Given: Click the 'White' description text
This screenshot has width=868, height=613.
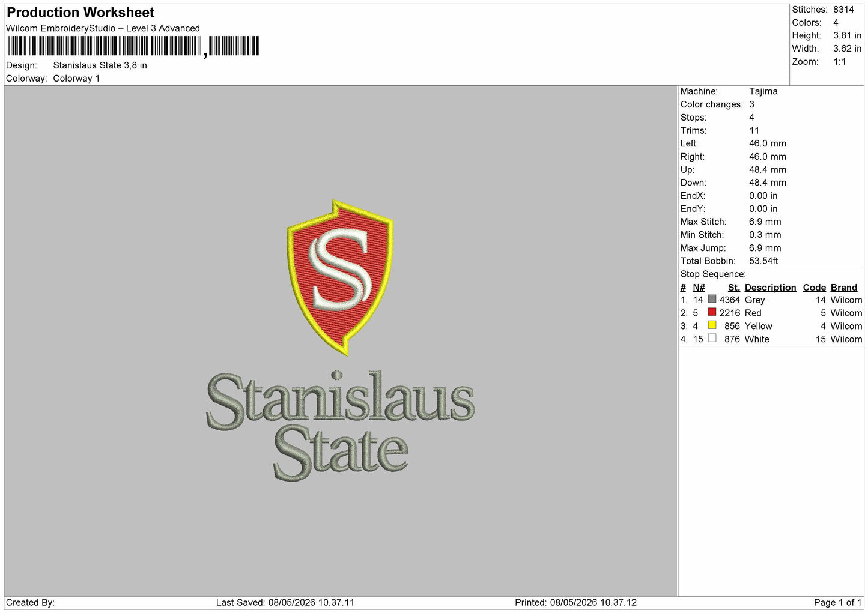Looking at the screenshot, I should click(x=757, y=340).
